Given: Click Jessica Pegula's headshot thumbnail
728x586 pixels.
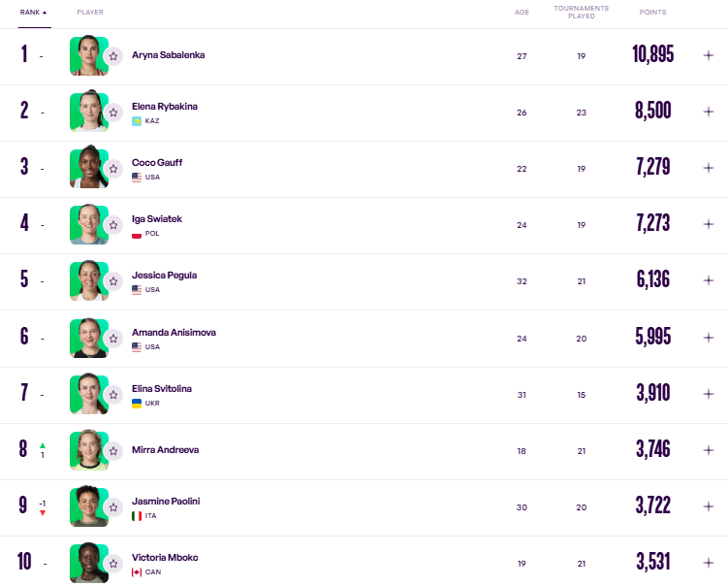Looking at the screenshot, I should click(89, 280).
